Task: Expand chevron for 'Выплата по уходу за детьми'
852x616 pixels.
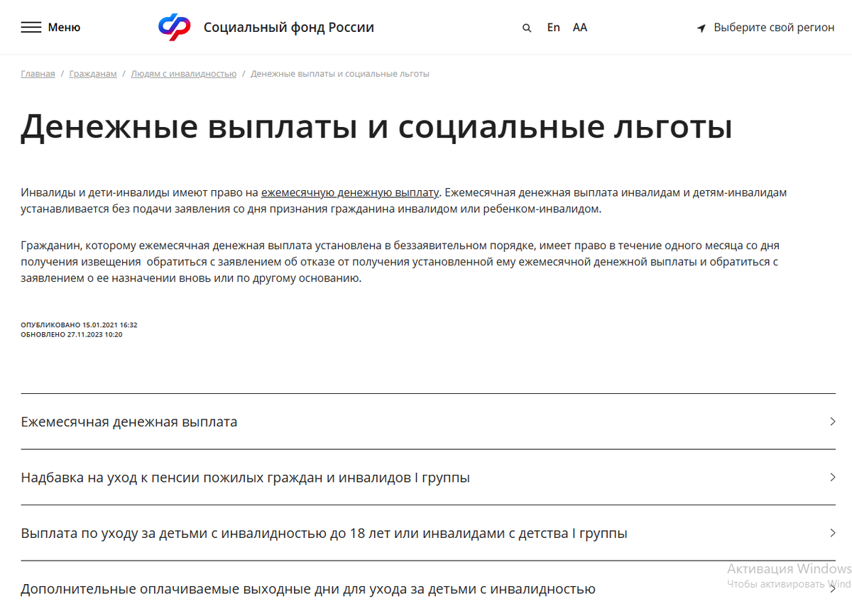Action: [833, 533]
